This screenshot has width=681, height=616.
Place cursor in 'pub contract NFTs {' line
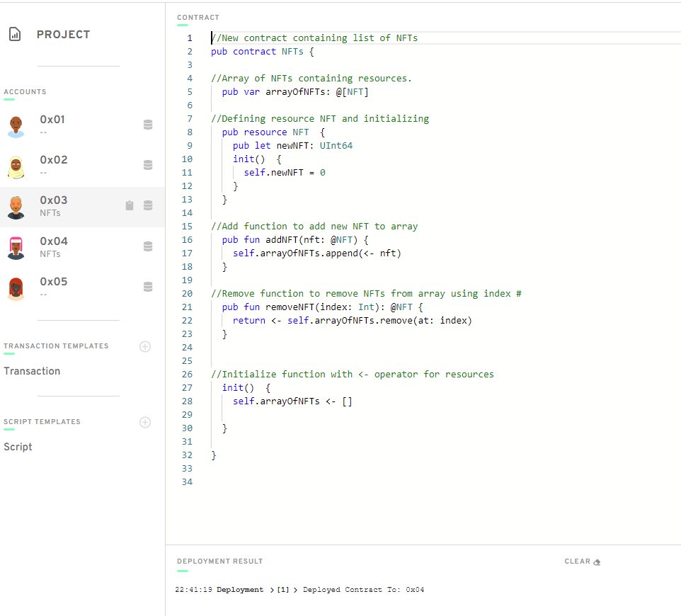(x=263, y=52)
